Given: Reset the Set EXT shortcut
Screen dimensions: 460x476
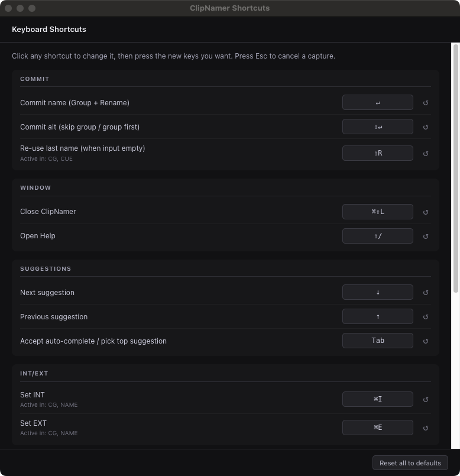Looking at the screenshot, I should 426,428.
